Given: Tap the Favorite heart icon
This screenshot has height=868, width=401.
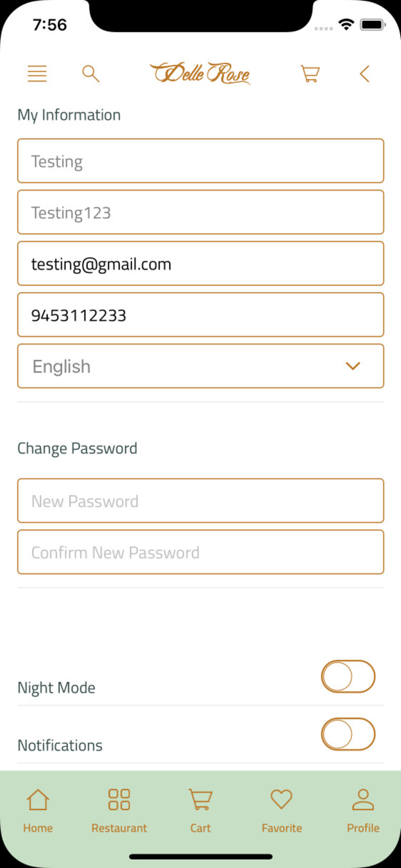Looking at the screenshot, I should point(282,799).
